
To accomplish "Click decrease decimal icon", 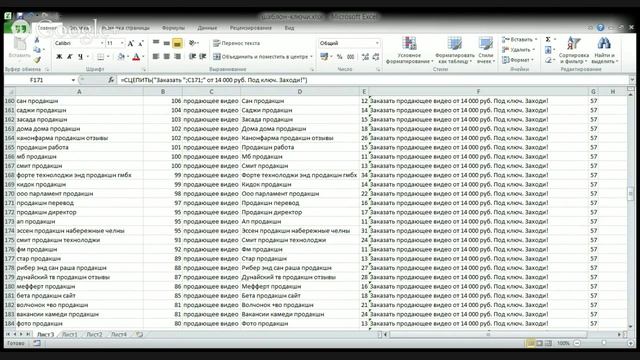I will pos(376,57).
